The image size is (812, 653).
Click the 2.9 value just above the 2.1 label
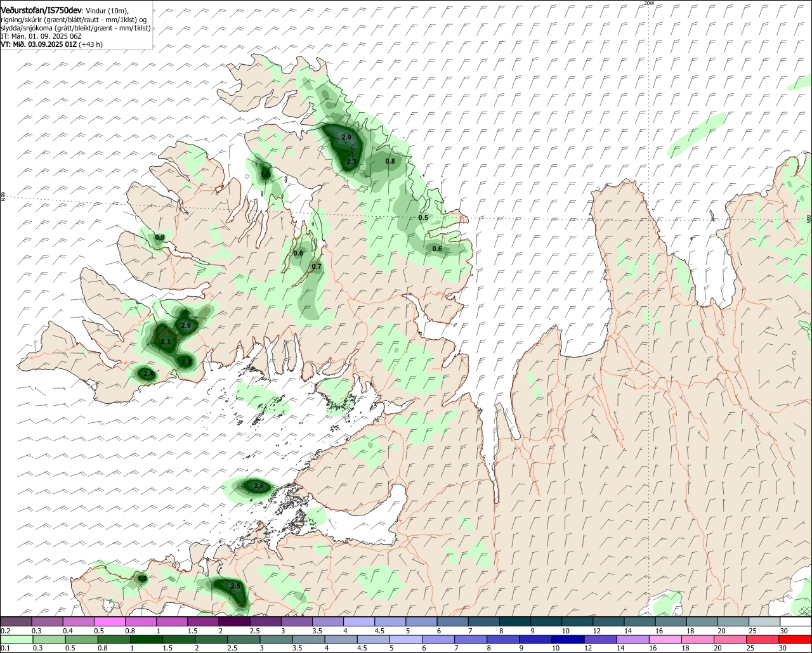click(186, 325)
